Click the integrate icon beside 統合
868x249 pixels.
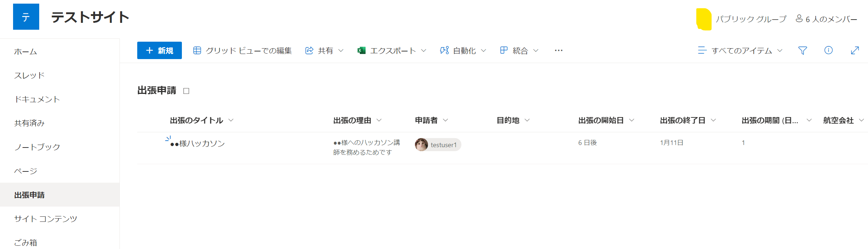504,50
